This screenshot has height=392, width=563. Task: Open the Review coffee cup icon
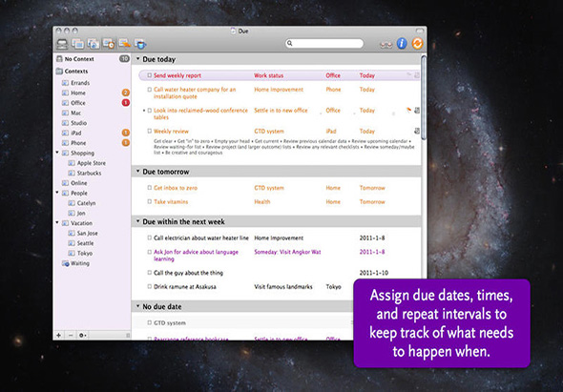click(x=140, y=44)
